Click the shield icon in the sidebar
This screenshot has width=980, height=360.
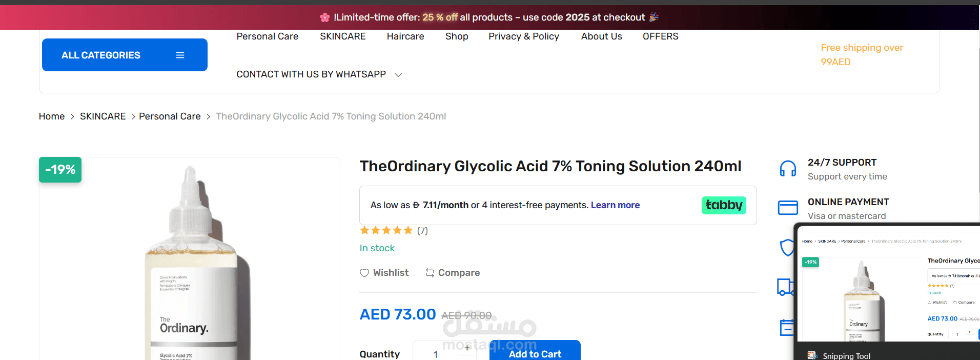(x=786, y=247)
